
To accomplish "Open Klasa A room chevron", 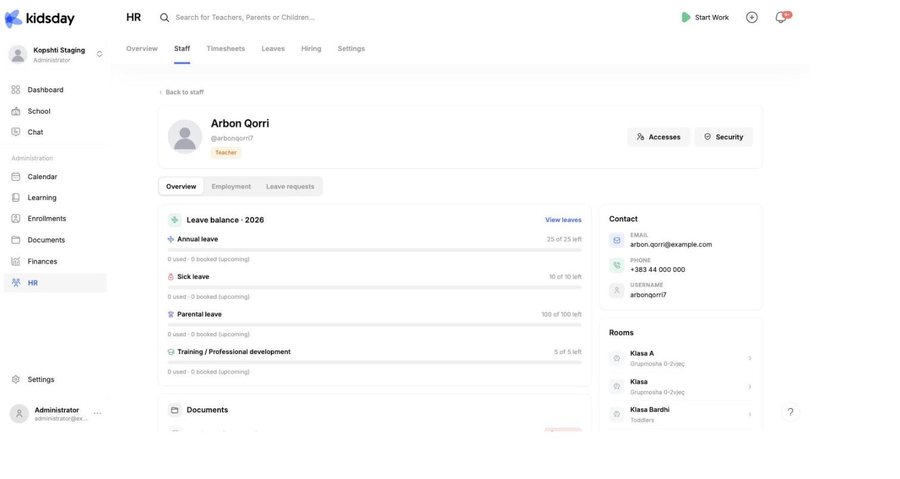I will pos(750,359).
